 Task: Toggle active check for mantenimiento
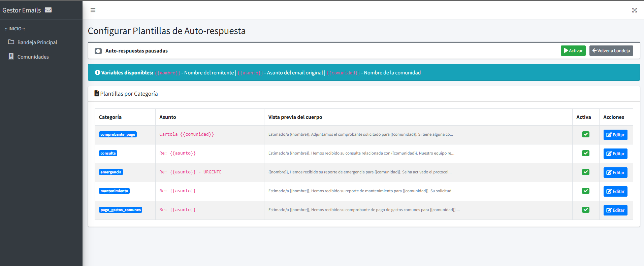click(x=585, y=191)
